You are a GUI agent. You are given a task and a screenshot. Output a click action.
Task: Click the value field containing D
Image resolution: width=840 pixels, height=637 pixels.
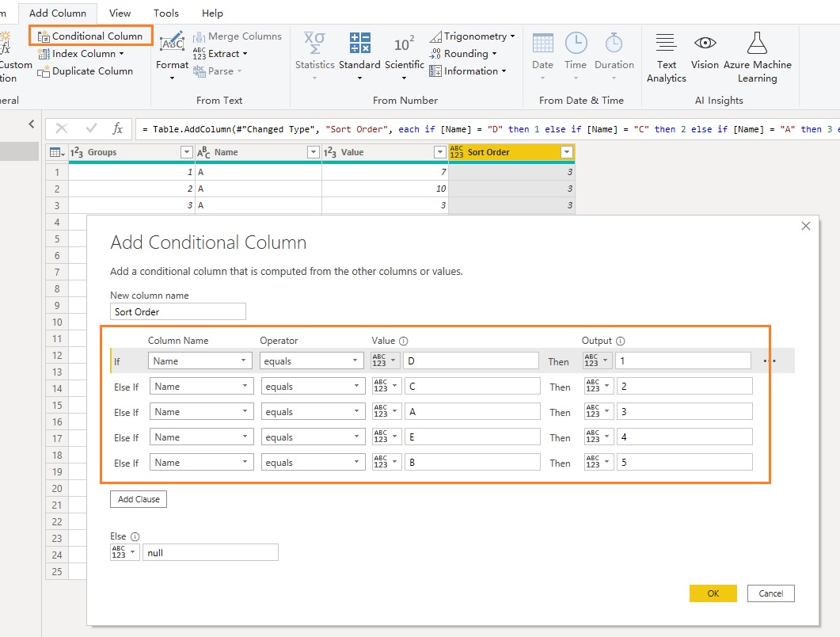pyautogui.click(x=471, y=360)
